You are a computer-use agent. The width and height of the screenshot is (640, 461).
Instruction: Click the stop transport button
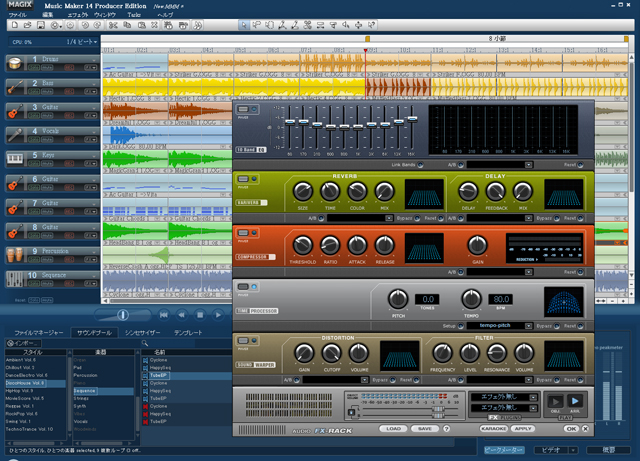click(x=200, y=315)
